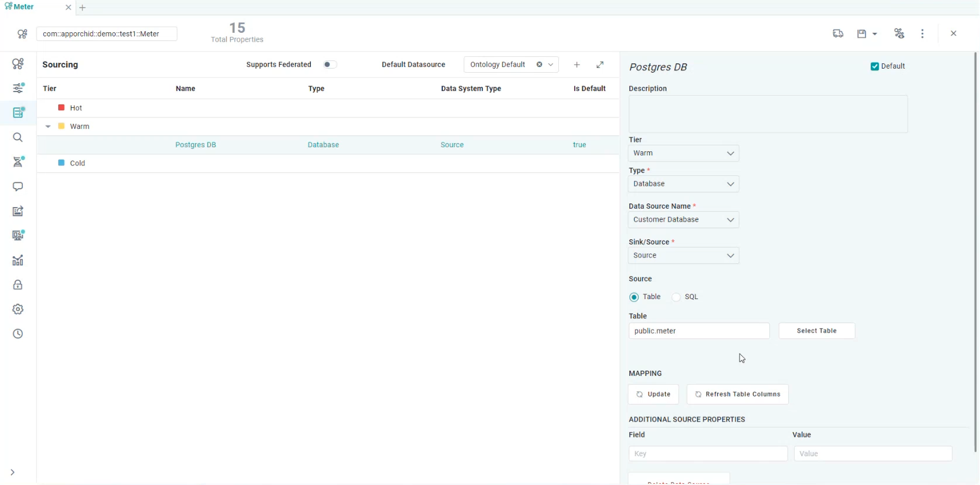This screenshot has width=980, height=485.
Task: Click the Description text area
Action: click(768, 114)
